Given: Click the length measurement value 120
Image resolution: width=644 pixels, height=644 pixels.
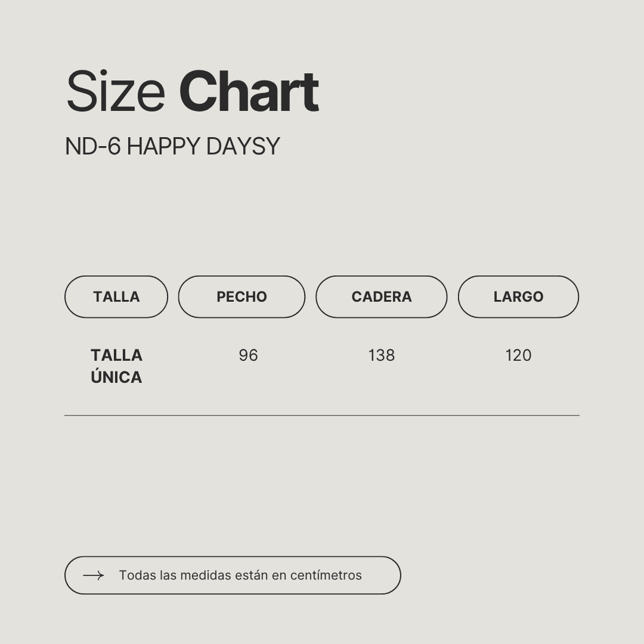Looking at the screenshot, I should (x=518, y=355).
